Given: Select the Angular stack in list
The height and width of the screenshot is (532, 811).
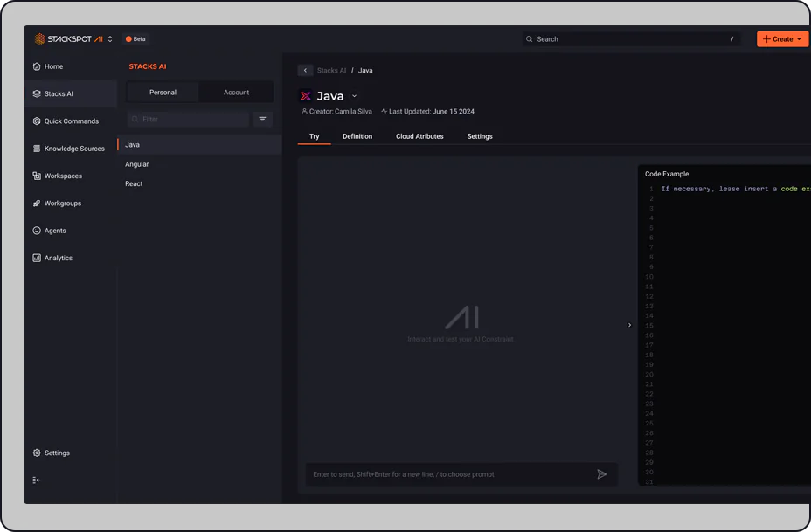Looking at the screenshot, I should tap(199, 164).
